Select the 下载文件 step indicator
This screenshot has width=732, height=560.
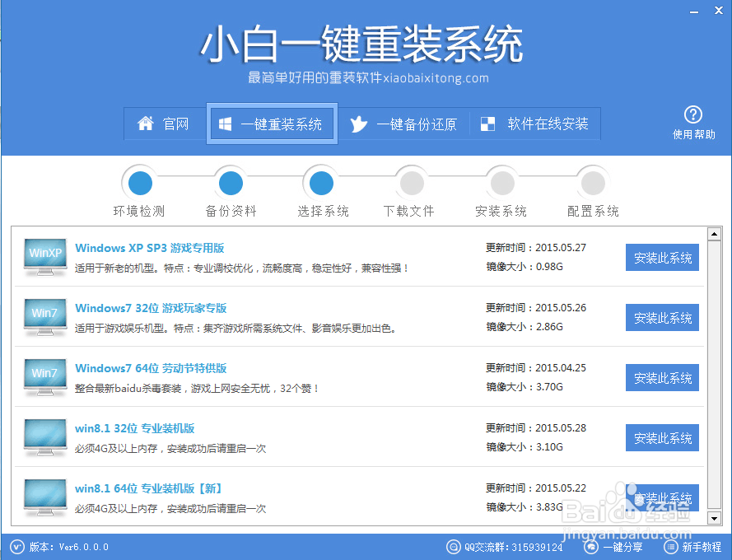(x=411, y=183)
